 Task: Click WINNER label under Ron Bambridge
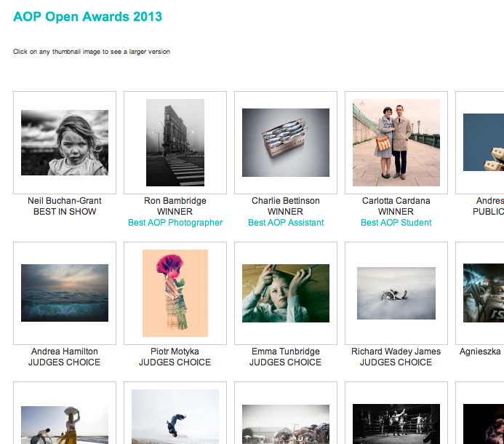(175, 212)
